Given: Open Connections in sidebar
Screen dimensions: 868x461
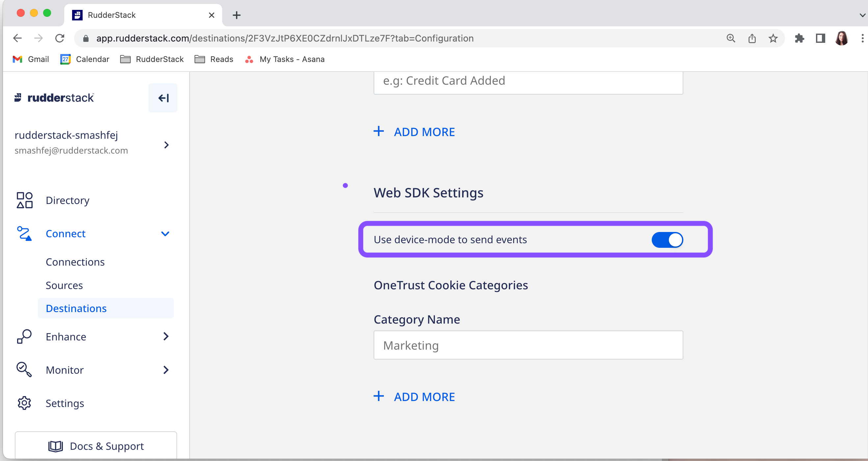Looking at the screenshot, I should click(x=75, y=262).
